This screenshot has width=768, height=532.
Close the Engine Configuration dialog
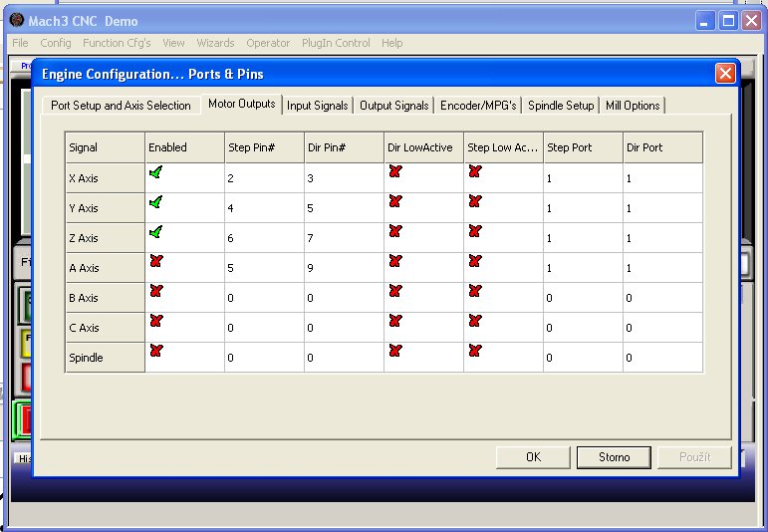click(x=725, y=74)
